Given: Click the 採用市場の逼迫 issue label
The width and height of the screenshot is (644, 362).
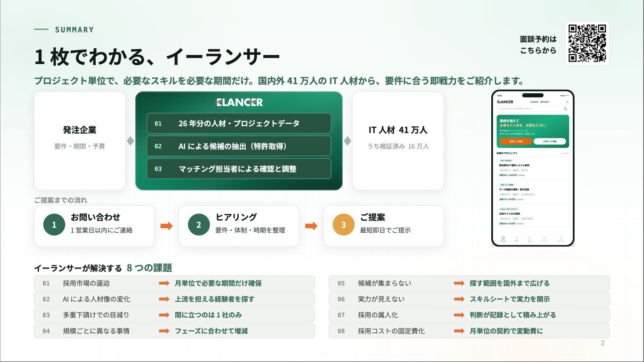Looking at the screenshot, I should (86, 283).
